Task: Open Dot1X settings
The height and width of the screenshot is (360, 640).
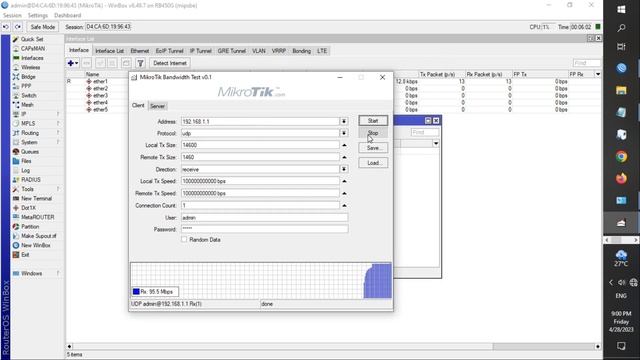Action: (28, 208)
